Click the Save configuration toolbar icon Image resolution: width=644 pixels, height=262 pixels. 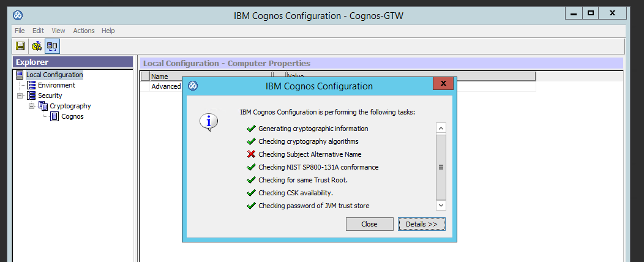coord(20,46)
